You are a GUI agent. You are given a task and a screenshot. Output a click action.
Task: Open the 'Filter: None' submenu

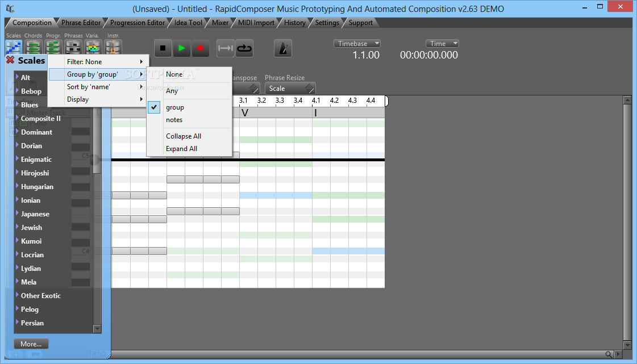(x=98, y=62)
